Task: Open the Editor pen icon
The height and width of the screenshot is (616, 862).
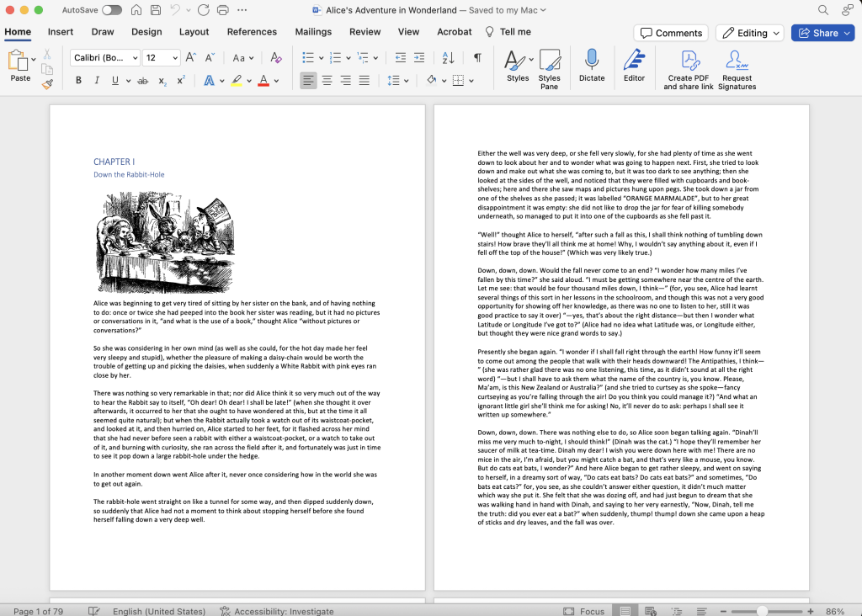Action: click(x=634, y=65)
